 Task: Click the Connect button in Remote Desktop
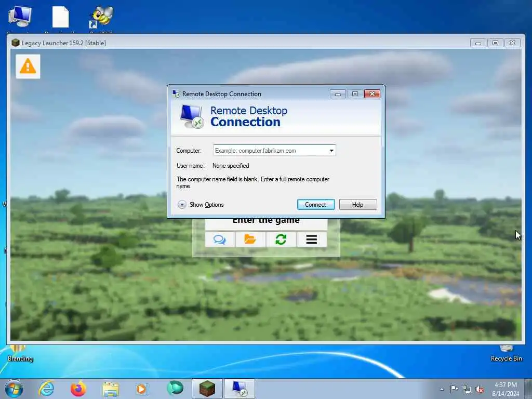[x=315, y=205]
